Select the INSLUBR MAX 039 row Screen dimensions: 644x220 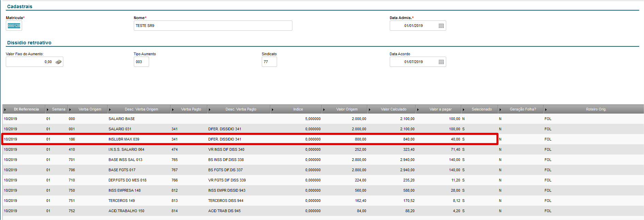323,139
